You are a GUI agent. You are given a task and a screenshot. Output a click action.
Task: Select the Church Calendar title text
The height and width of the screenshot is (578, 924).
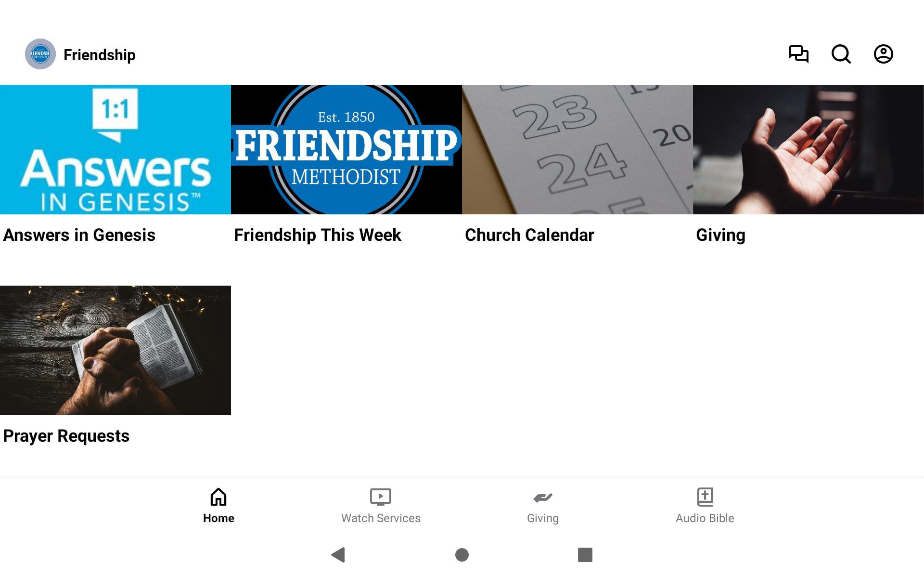coord(529,235)
